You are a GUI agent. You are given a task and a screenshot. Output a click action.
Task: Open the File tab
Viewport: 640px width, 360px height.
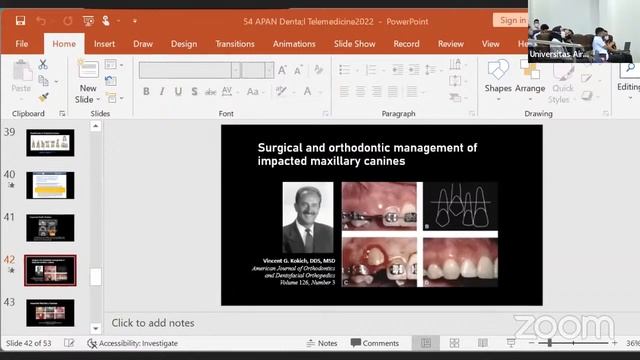[22, 44]
